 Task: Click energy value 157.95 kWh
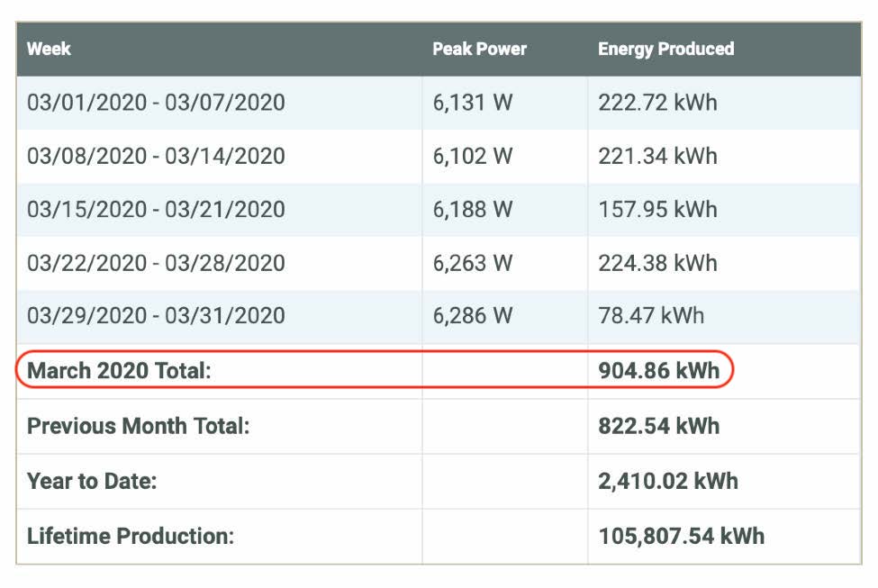click(x=658, y=210)
